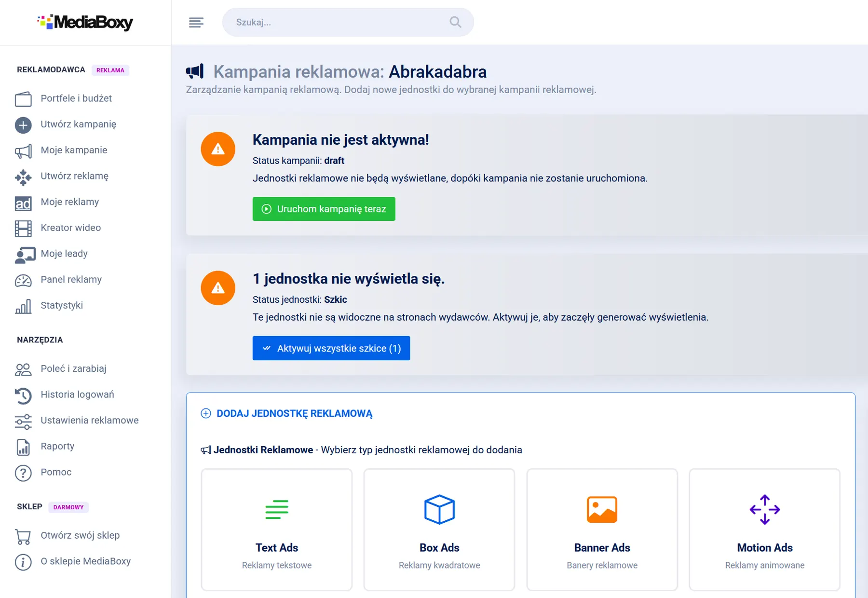Click the megaphone icon beside Kampania reklamowa title

point(195,71)
